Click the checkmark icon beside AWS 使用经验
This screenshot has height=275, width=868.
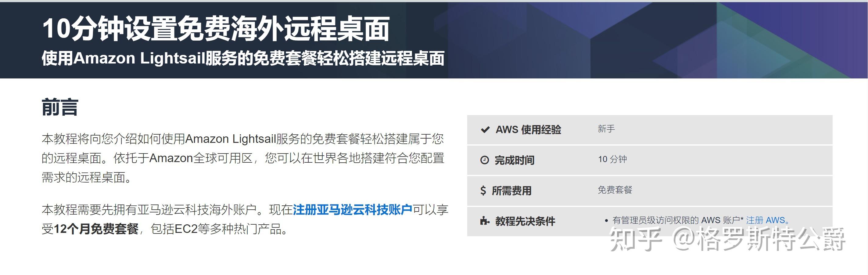485,130
